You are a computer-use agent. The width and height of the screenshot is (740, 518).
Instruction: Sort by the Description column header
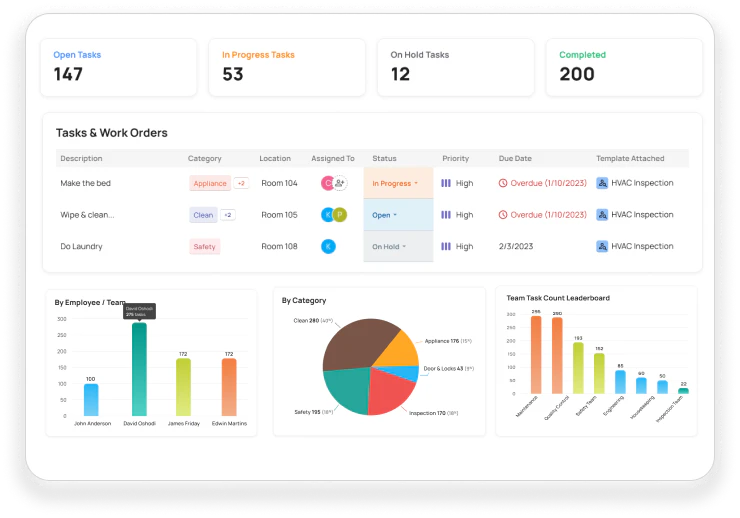pyautogui.click(x=81, y=159)
